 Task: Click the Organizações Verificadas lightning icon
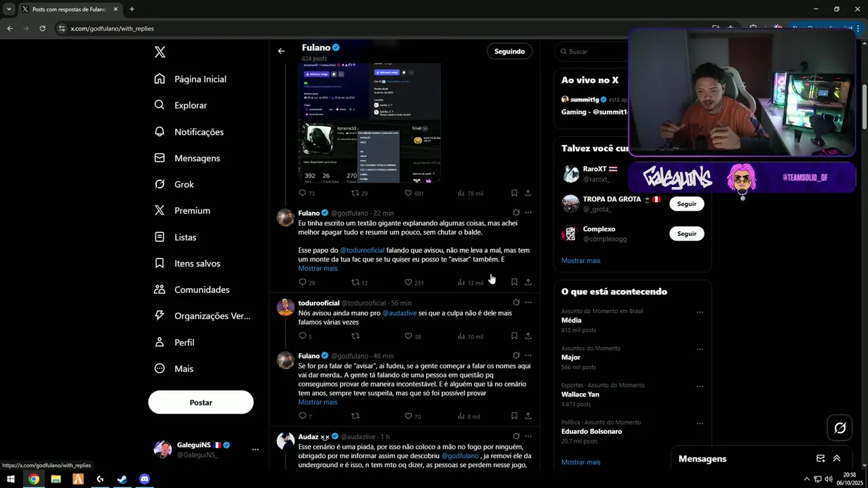159,316
